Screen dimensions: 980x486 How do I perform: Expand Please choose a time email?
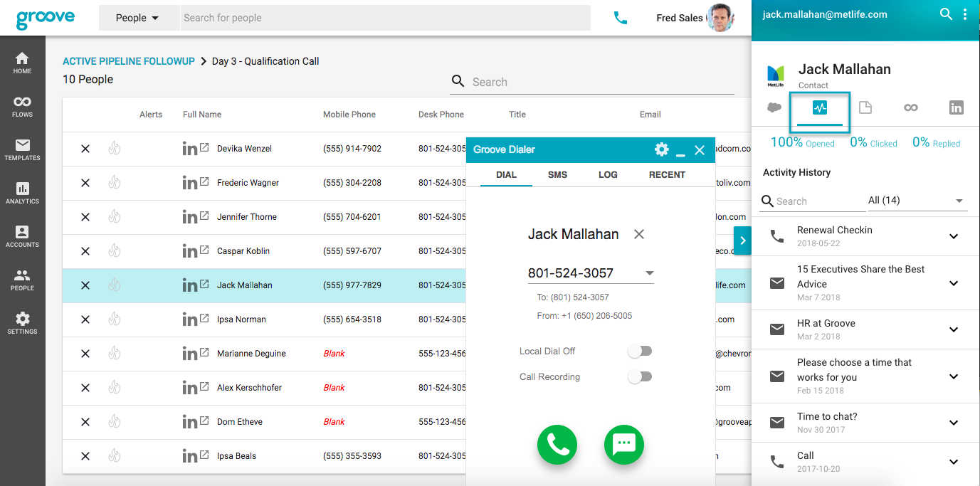pos(954,376)
